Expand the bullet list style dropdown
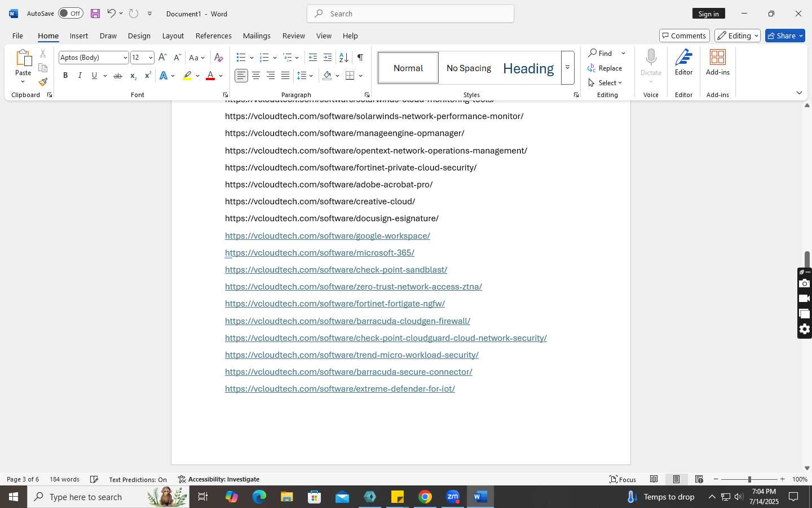Viewport: 812px width, 508px height. click(251, 58)
